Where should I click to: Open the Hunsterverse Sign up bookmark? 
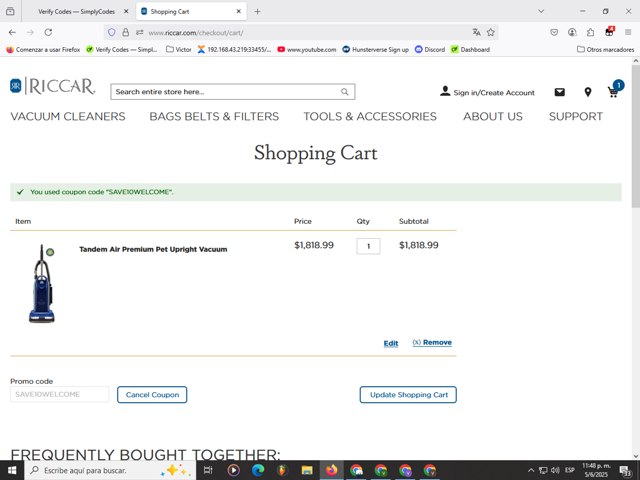376,49
